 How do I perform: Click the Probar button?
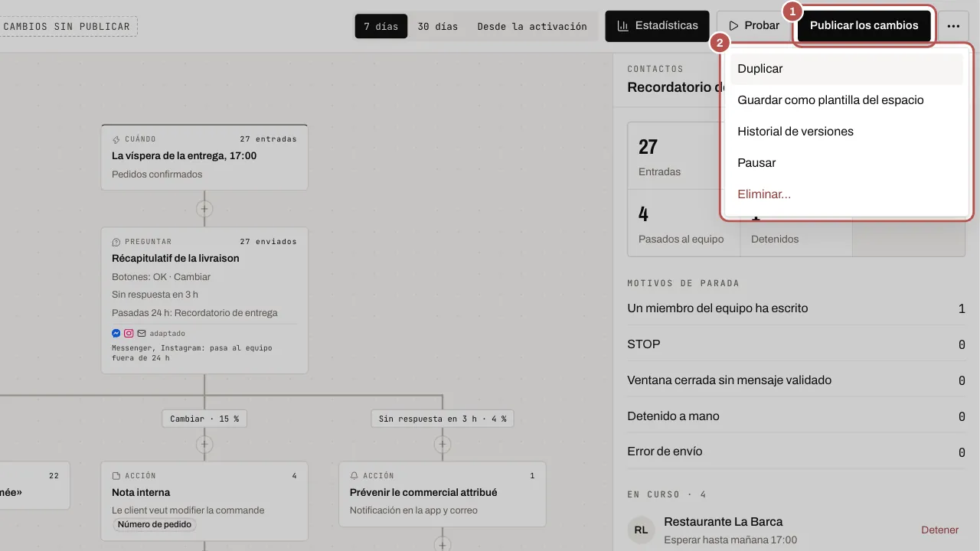[x=754, y=26]
